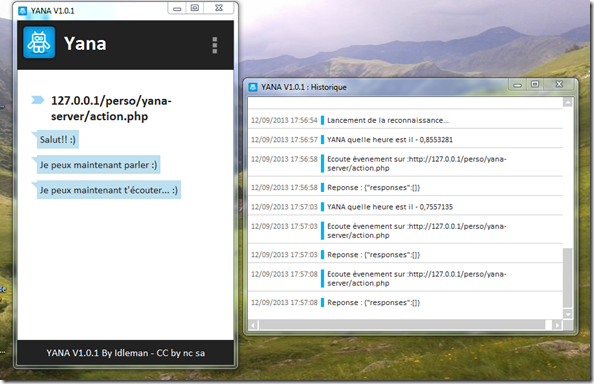Select the 17:56:58 'Ecoute évenement sur' log entry
594x384 pixels.
tap(405, 163)
